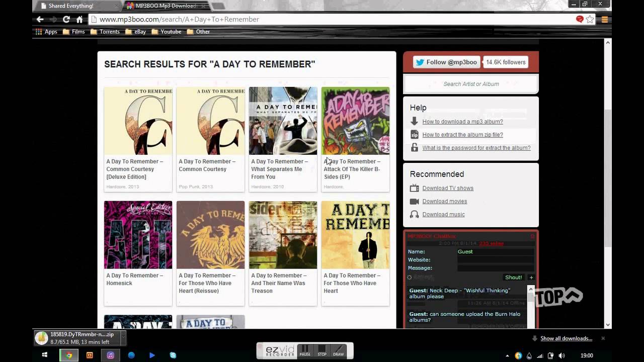
Task: Click the TV icon beside Download TV shows
Action: click(x=414, y=188)
